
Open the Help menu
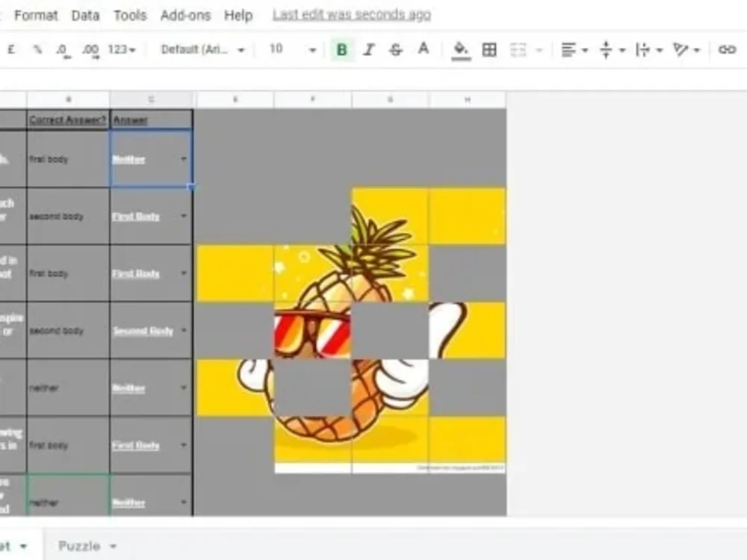click(x=238, y=15)
